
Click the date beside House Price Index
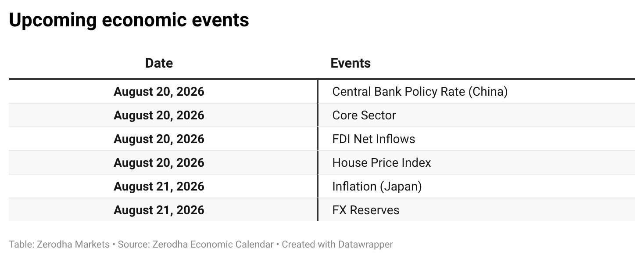point(159,162)
